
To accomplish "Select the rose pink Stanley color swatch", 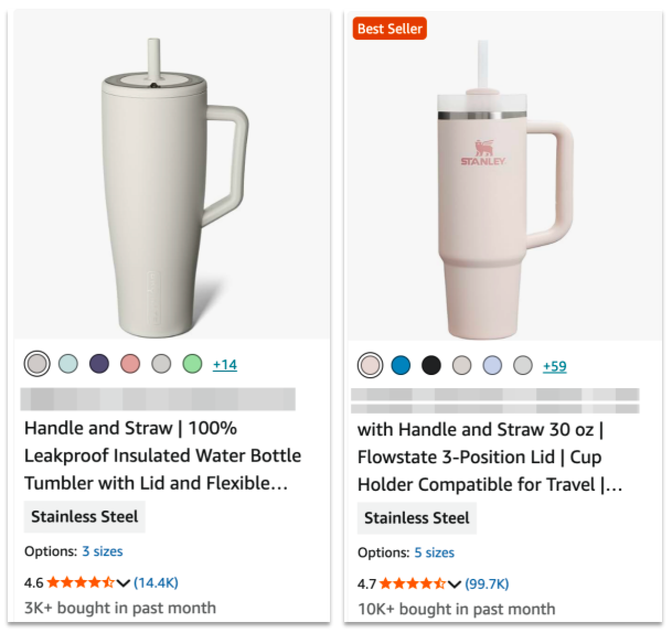I will pos(370,366).
